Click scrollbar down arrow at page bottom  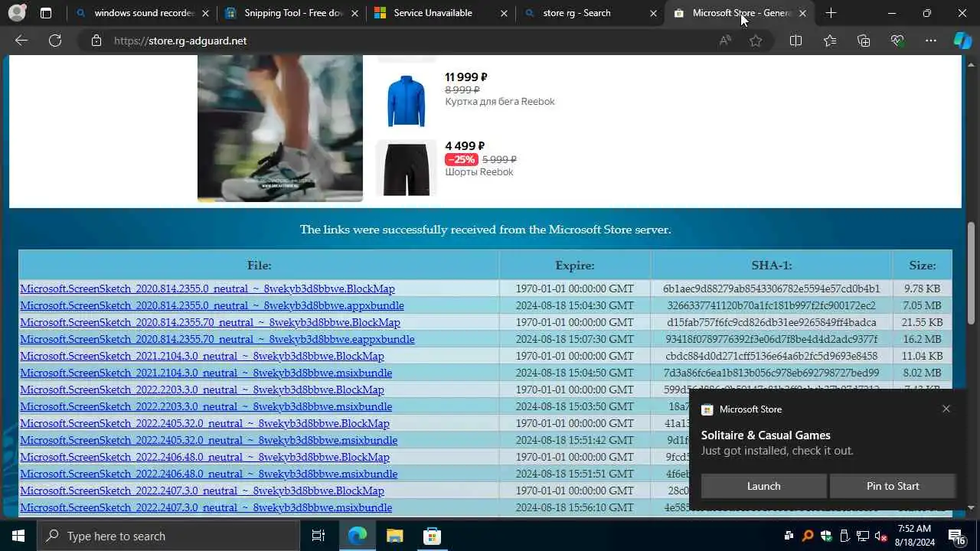click(971, 507)
